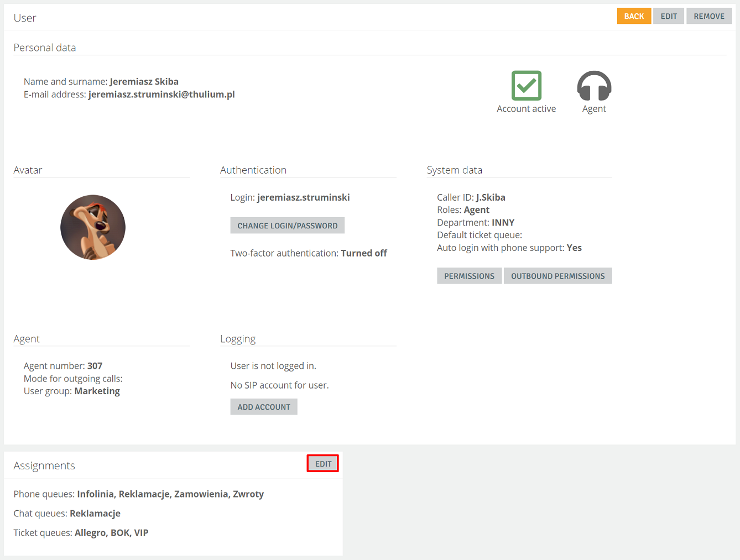Click the Logging section heading

coord(238,339)
